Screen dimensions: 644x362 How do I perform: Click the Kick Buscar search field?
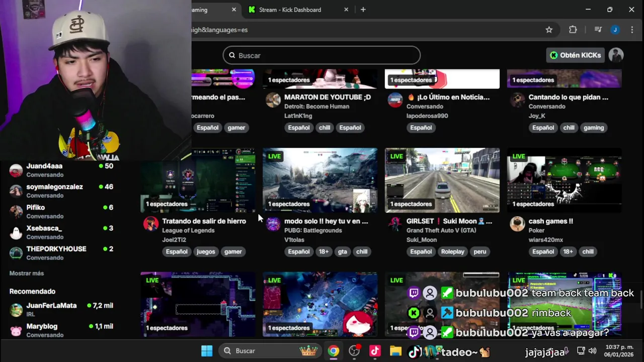(321, 55)
